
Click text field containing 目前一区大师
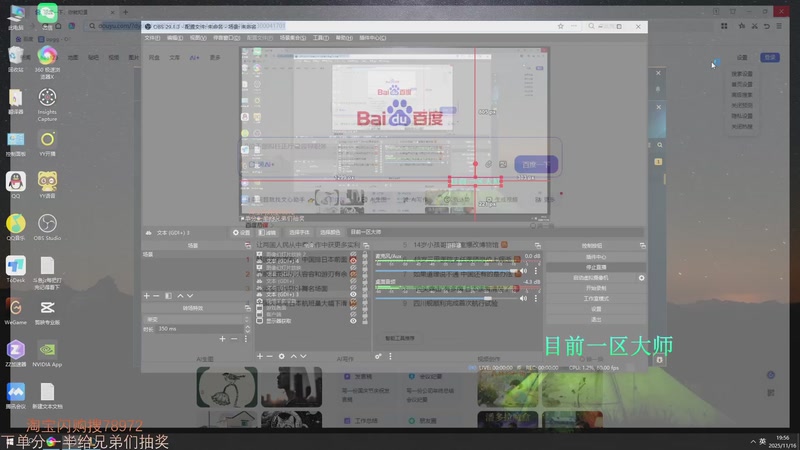[x=495, y=233]
